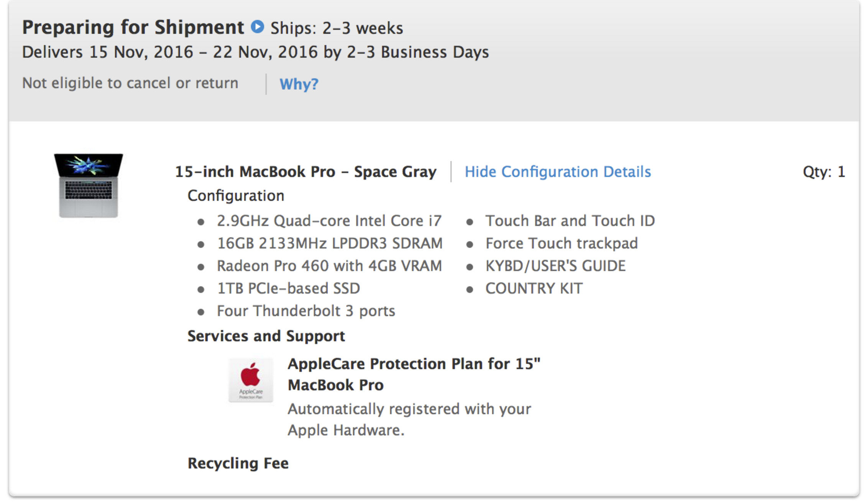
Task: Collapse with Hide Configuration Details
Action: click(x=557, y=172)
